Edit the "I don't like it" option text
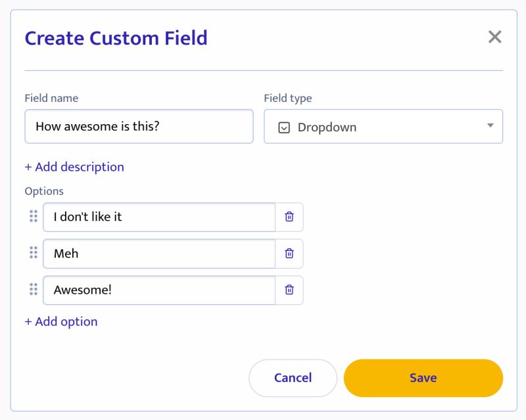Image resolution: width=526 pixels, height=420 pixels. pyautogui.click(x=158, y=217)
